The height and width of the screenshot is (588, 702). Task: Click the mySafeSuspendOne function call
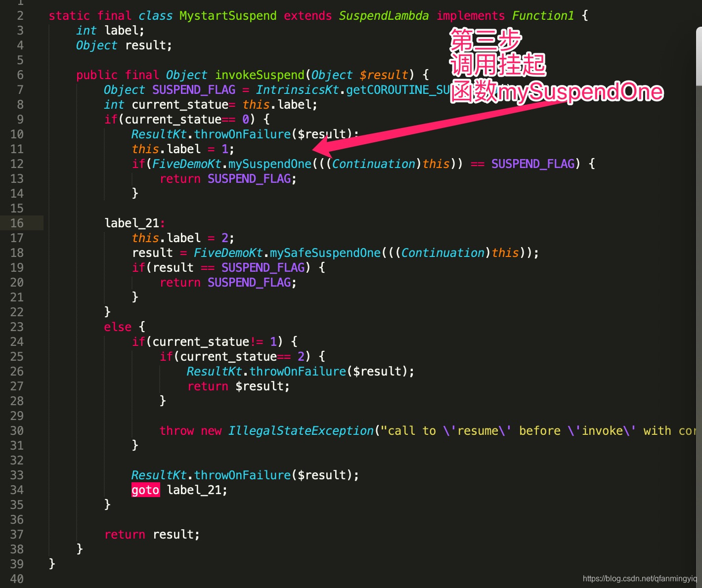tap(325, 253)
